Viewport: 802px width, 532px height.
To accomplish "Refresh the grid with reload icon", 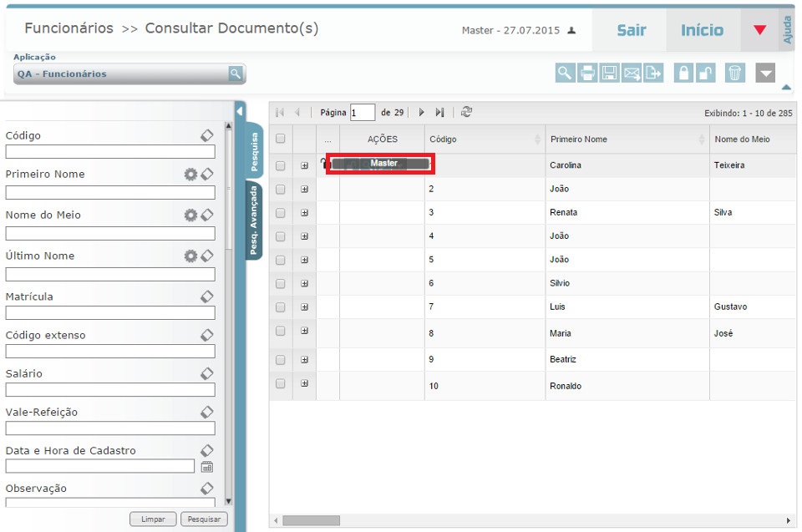I will (x=467, y=112).
